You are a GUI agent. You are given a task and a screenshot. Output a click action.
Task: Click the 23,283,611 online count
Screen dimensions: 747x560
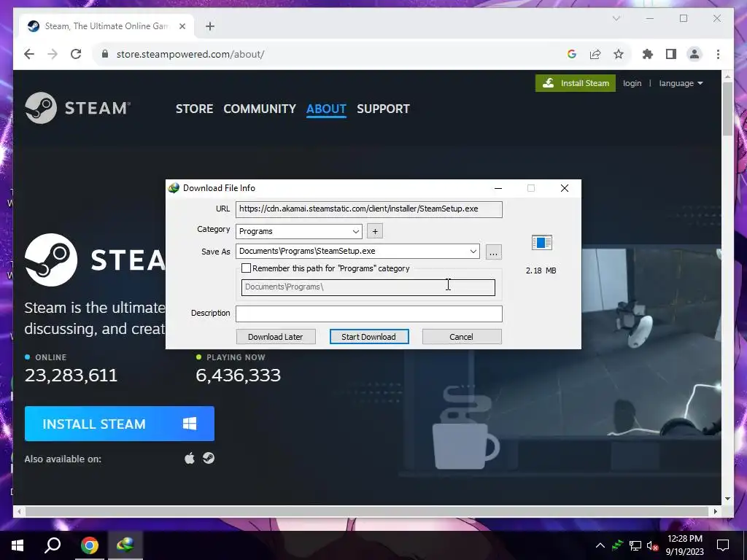click(x=71, y=376)
